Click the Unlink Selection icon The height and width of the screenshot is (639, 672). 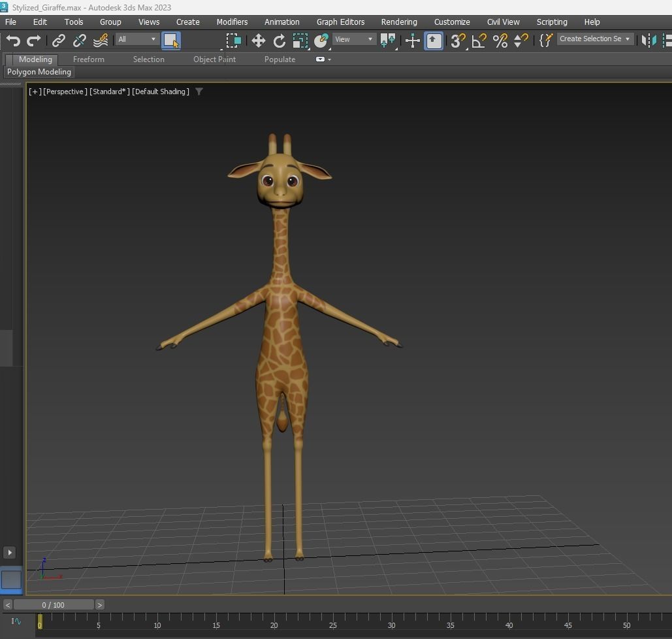(79, 41)
